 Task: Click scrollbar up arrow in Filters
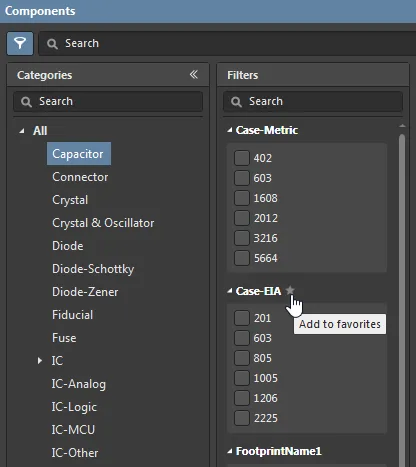click(x=402, y=126)
